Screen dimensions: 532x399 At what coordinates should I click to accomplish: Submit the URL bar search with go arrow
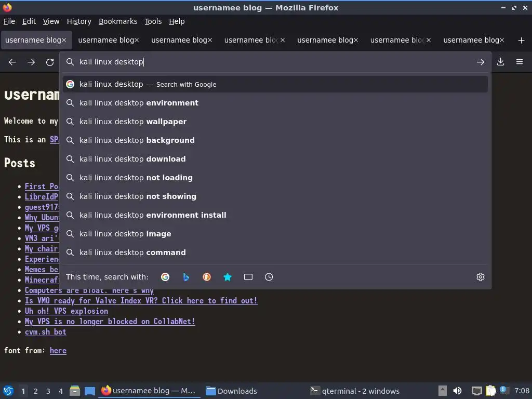click(480, 62)
